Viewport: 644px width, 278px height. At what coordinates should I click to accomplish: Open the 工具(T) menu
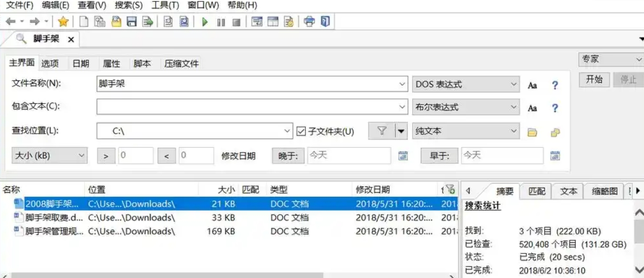[165, 5]
